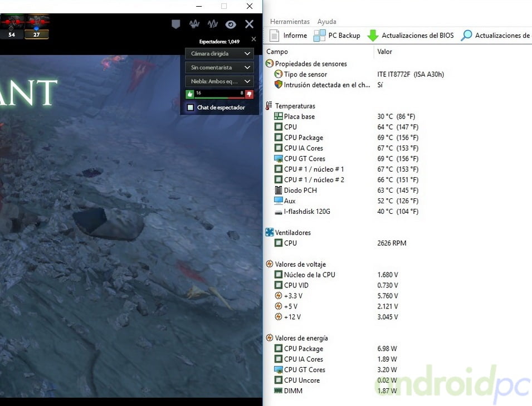Toggle the Chat de espectador checkbox

(191, 107)
